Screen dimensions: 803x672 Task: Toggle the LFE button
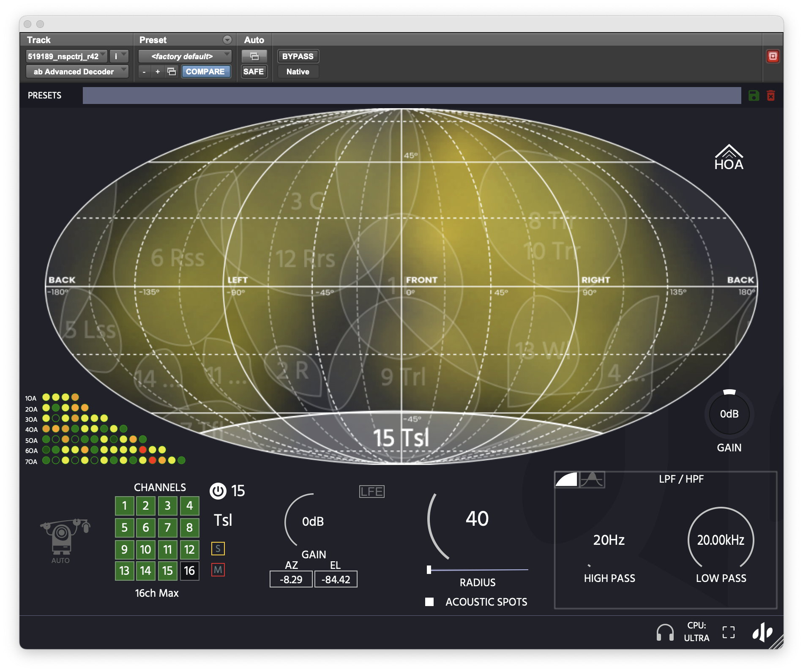point(371,492)
